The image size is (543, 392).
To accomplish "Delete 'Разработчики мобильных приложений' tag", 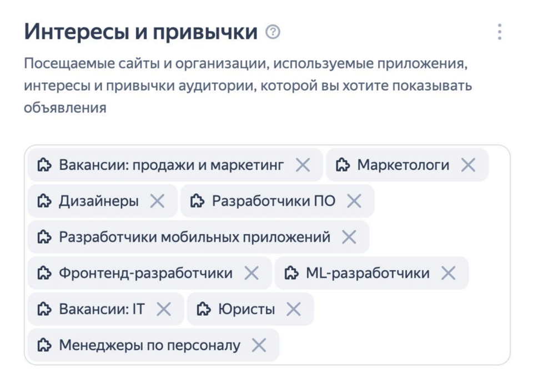I will [x=349, y=237].
